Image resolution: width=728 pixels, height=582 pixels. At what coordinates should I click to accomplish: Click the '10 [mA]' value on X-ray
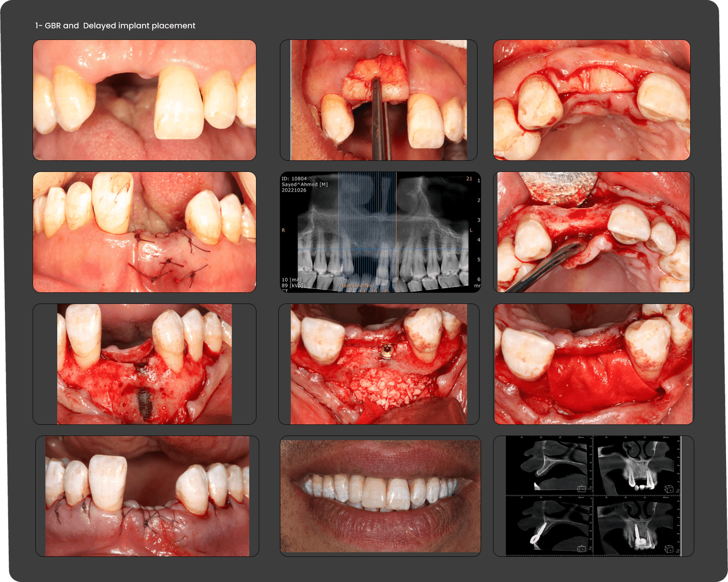pos(292,280)
